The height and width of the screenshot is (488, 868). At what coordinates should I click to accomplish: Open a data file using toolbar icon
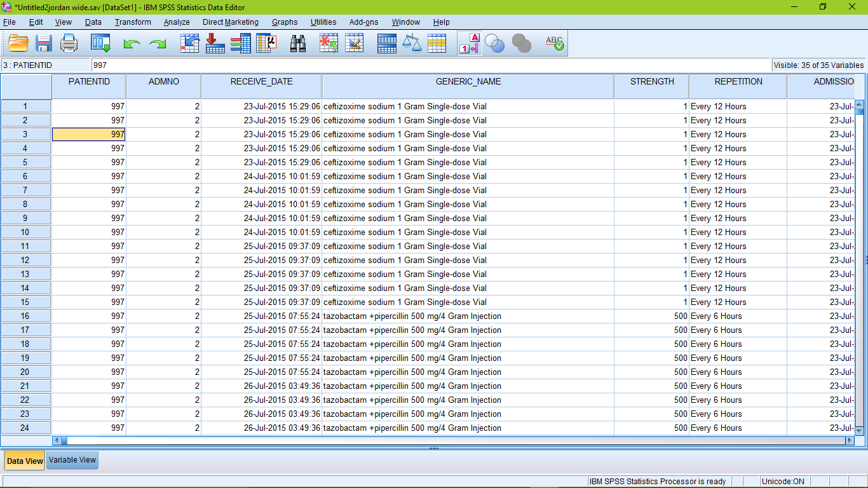(x=17, y=43)
